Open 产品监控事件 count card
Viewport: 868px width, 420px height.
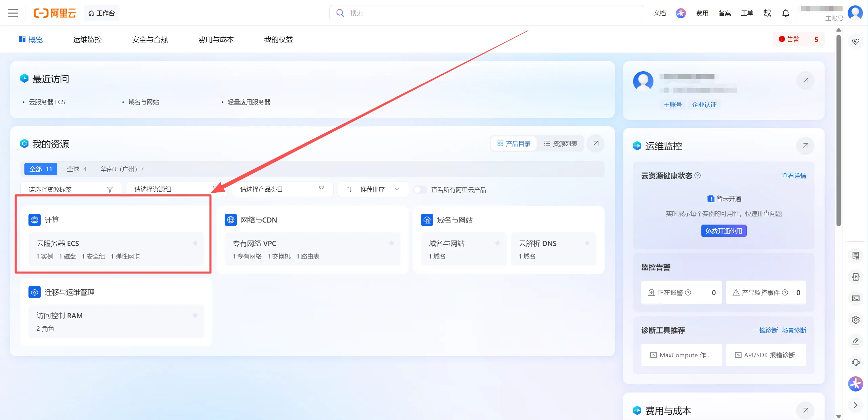(766, 292)
